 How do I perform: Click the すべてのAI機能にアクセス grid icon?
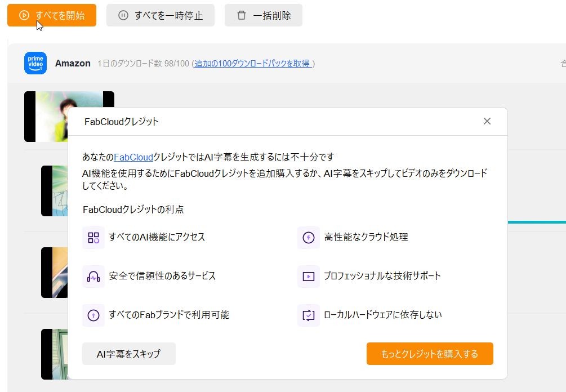[93, 238]
